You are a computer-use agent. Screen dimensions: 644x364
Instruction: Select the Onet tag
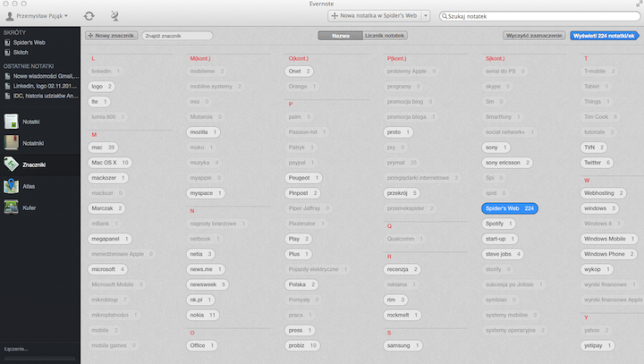(x=299, y=71)
